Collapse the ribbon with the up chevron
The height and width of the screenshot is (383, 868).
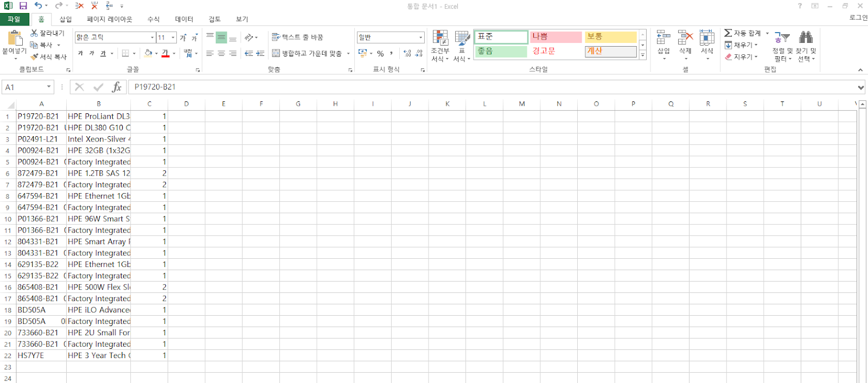point(860,70)
